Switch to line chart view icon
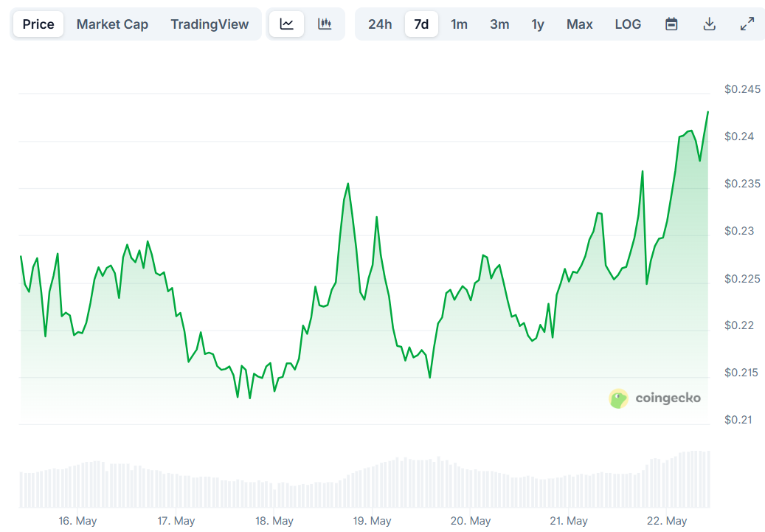The image size is (765, 532). tap(287, 24)
